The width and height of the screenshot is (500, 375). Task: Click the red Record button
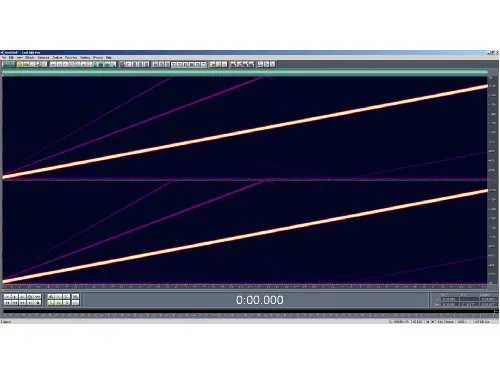coord(38,303)
